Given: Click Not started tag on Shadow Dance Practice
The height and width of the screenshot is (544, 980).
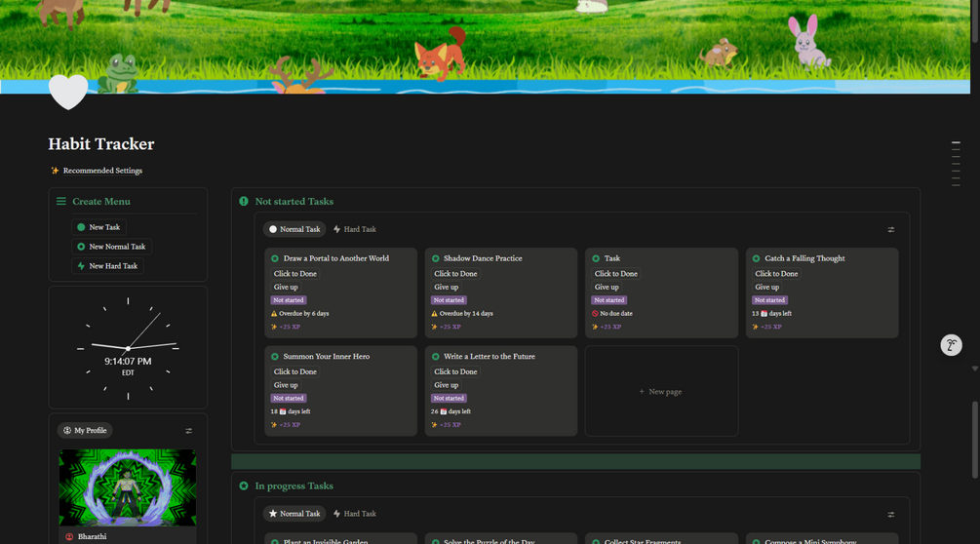Looking at the screenshot, I should tap(449, 300).
